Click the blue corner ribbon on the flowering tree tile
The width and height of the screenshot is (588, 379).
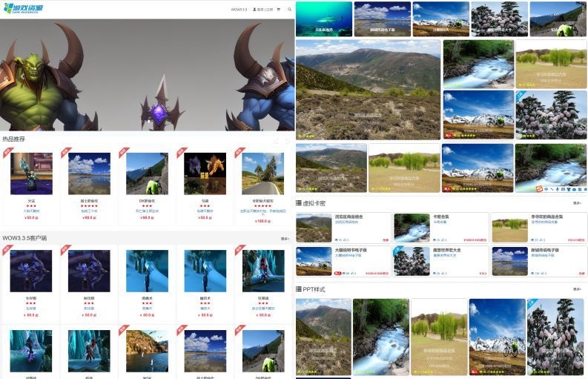521,95
